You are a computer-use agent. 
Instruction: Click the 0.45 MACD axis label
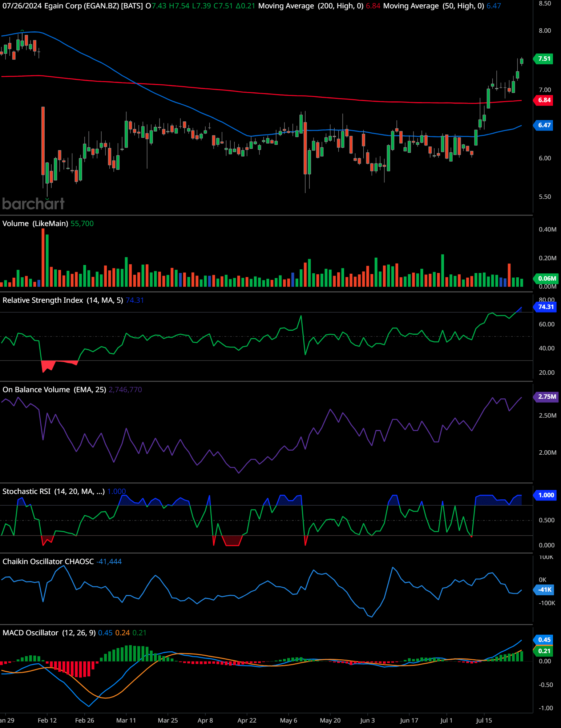[544, 640]
